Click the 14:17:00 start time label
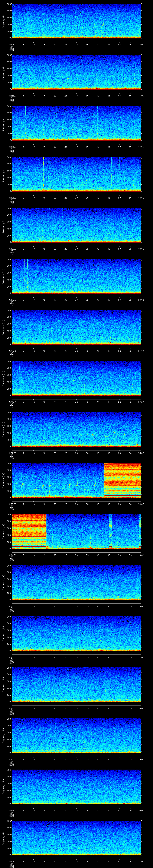 (12, 197)
